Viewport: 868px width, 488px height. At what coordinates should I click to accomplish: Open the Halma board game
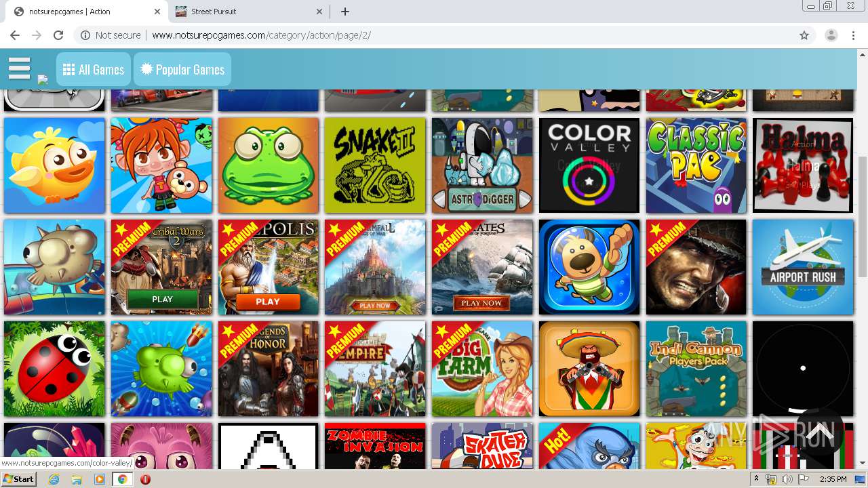pos(803,165)
